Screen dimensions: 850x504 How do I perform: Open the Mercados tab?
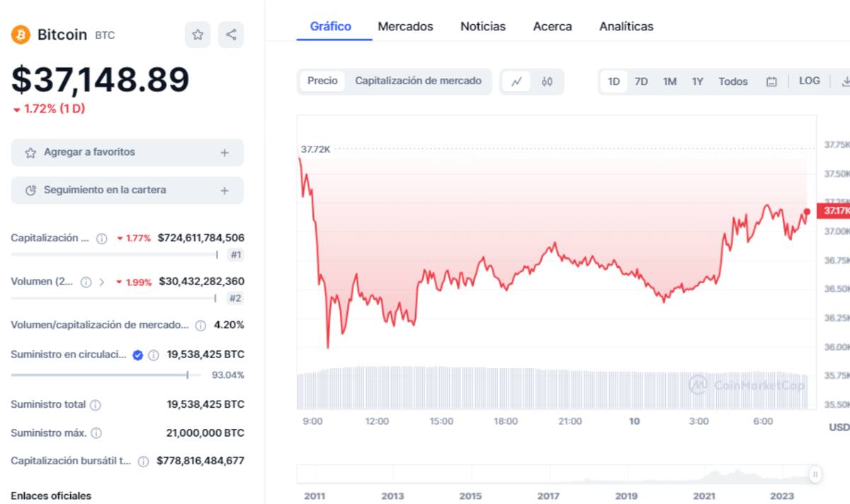[x=405, y=26]
